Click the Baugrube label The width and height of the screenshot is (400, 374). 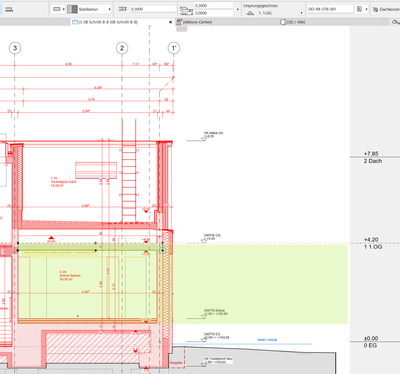tap(176, 362)
